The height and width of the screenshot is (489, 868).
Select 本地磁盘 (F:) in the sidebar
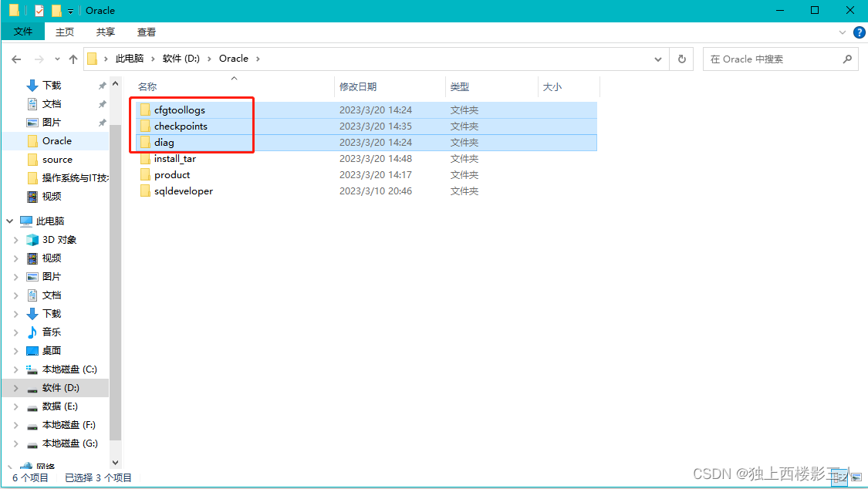(x=69, y=425)
